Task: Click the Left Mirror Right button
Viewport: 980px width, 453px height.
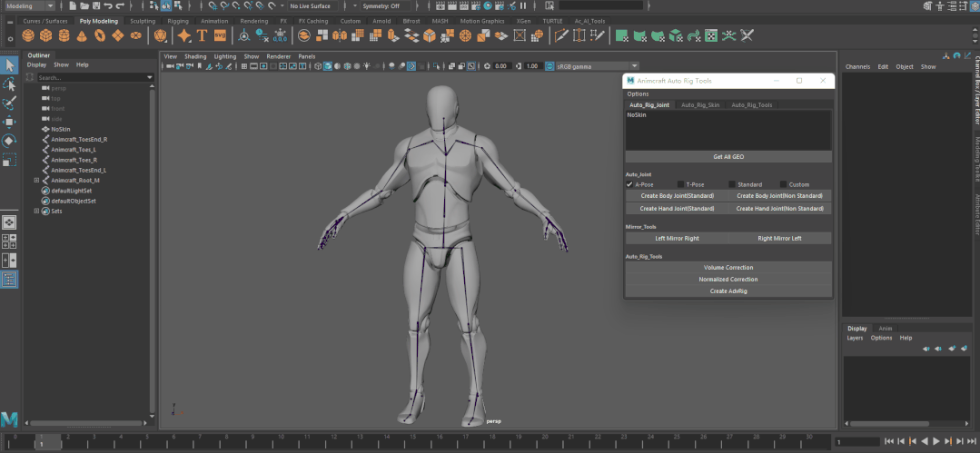Action: pyautogui.click(x=677, y=238)
